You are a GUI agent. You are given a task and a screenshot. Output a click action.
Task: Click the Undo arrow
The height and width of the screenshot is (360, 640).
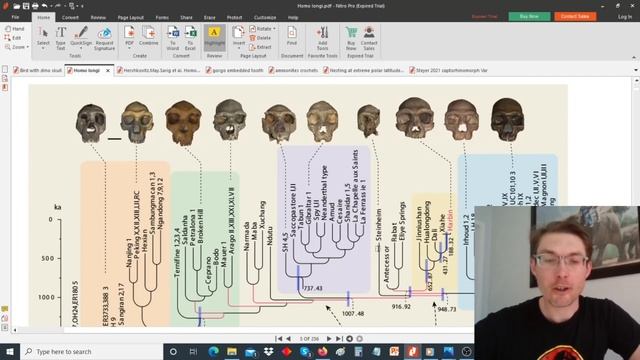pyautogui.click(x=44, y=6)
